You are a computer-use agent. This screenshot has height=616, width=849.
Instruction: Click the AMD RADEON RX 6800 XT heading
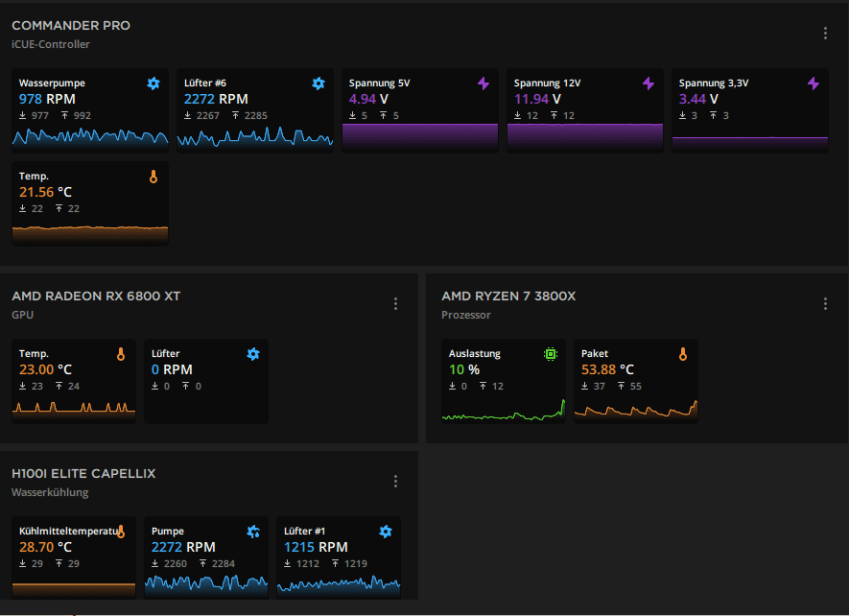click(96, 296)
